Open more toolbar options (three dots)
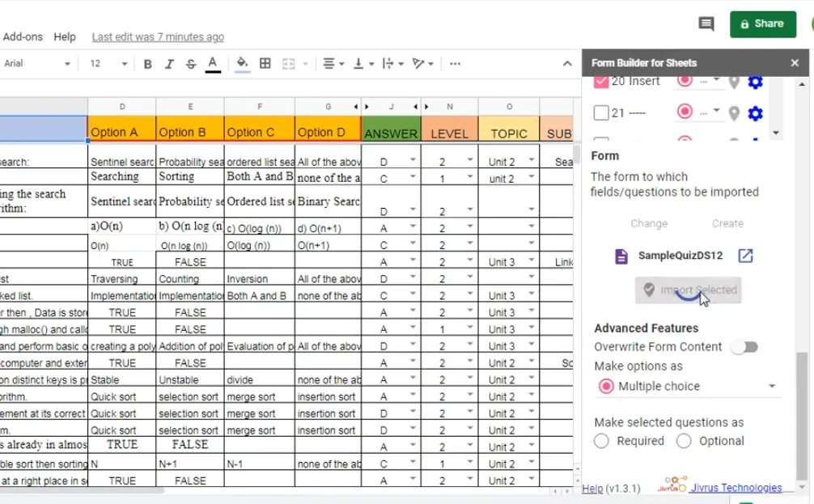The image size is (814, 504). click(455, 64)
